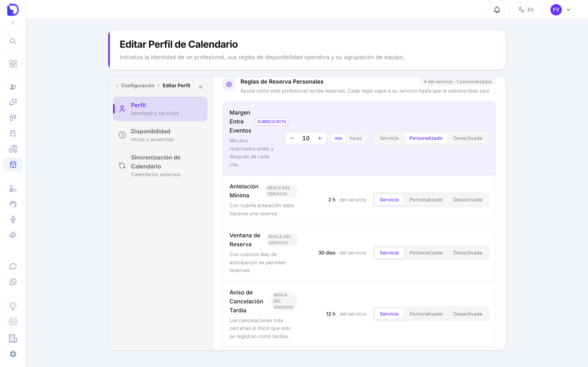The width and height of the screenshot is (588, 367).
Task: Open the contacts icon in the sidebar
Action: coord(13,87)
